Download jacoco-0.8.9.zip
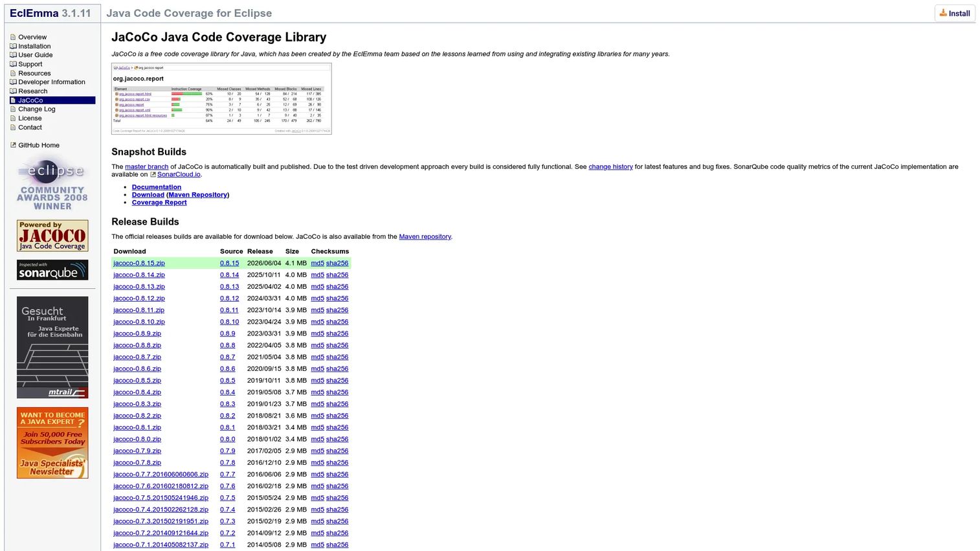980x551 pixels. (x=137, y=334)
